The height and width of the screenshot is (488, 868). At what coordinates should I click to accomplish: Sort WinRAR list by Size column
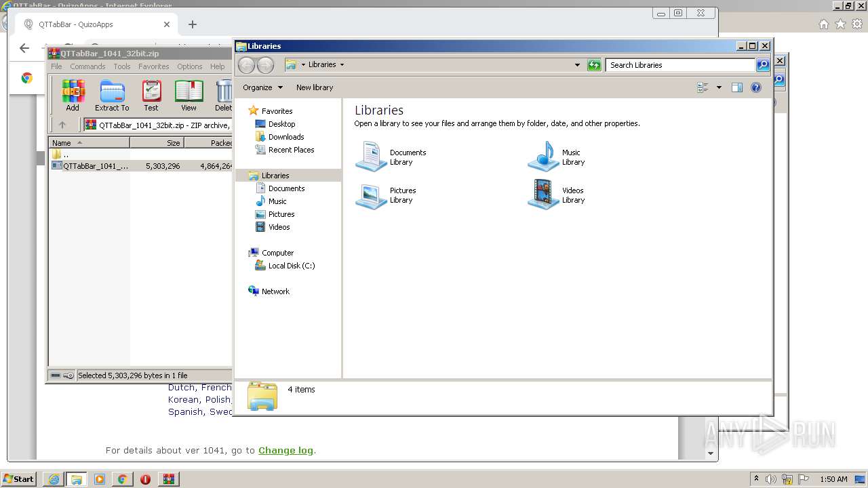[x=157, y=143]
